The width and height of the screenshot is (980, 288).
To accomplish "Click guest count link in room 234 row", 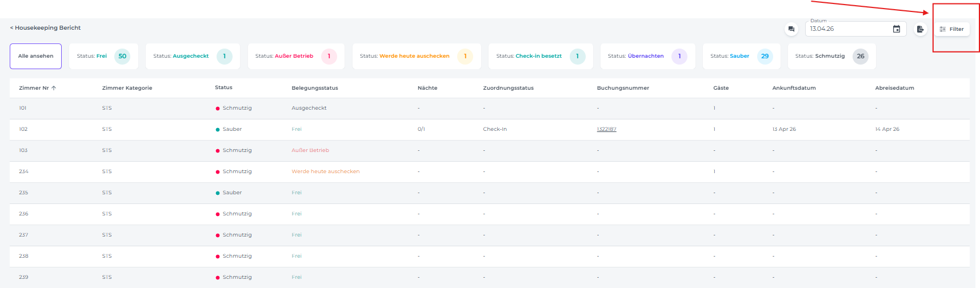I will point(714,171).
